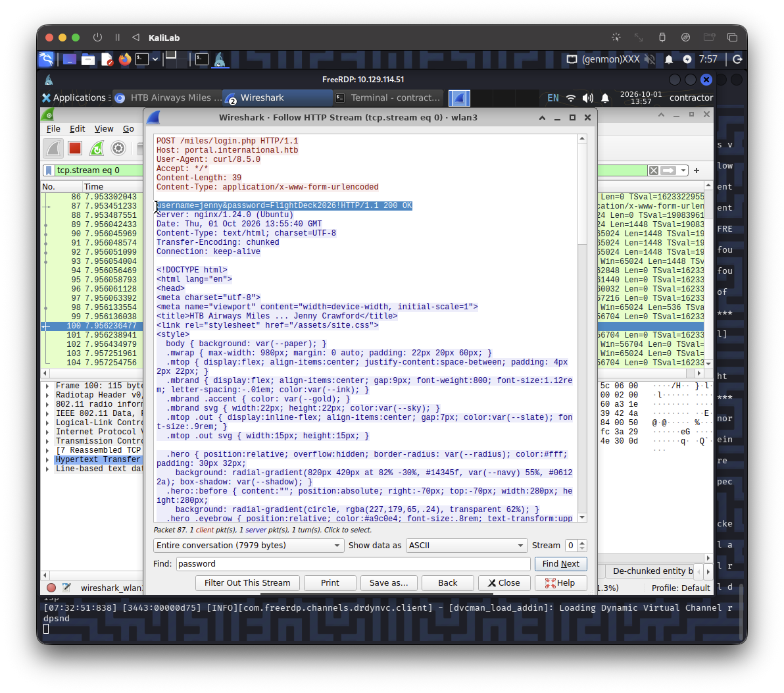Select packet 104 row in packet list

click(x=93, y=363)
